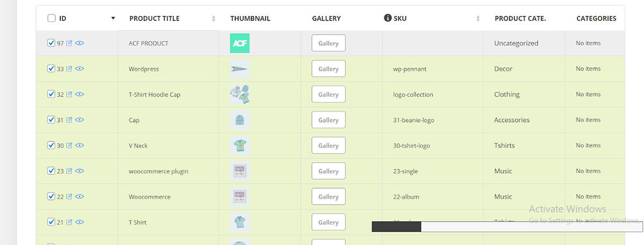
Task: Click the Product Cate. column header
Action: (519, 18)
